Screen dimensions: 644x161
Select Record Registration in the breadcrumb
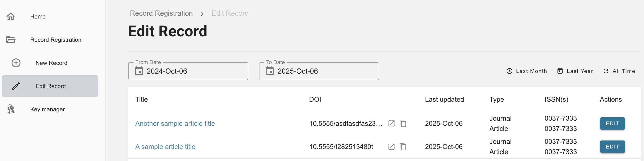coord(161,13)
